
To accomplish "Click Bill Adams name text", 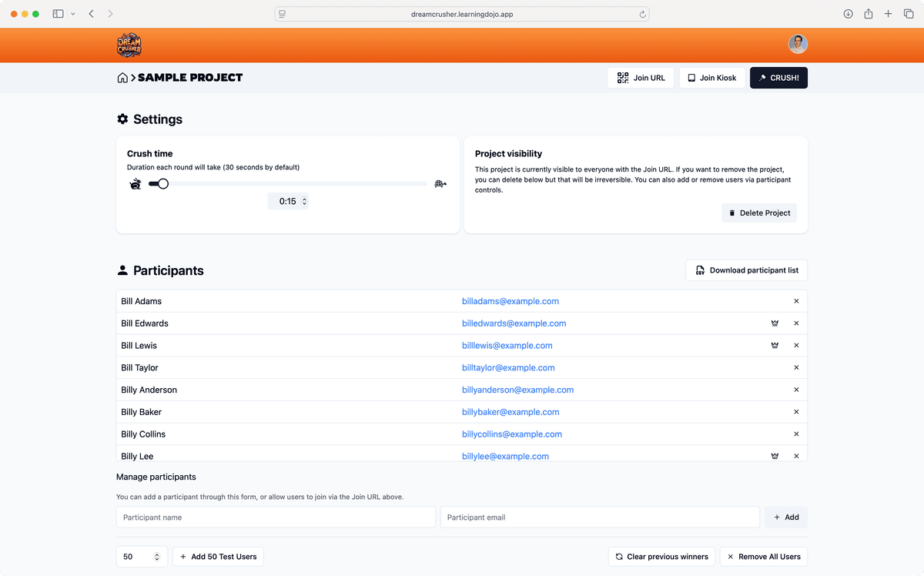I will click(x=142, y=301).
